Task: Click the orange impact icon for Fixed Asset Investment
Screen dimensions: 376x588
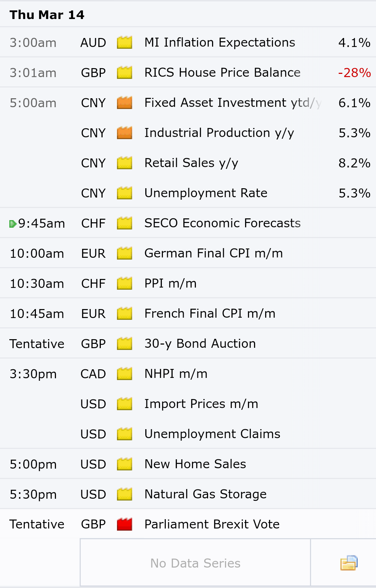Action: click(x=124, y=103)
